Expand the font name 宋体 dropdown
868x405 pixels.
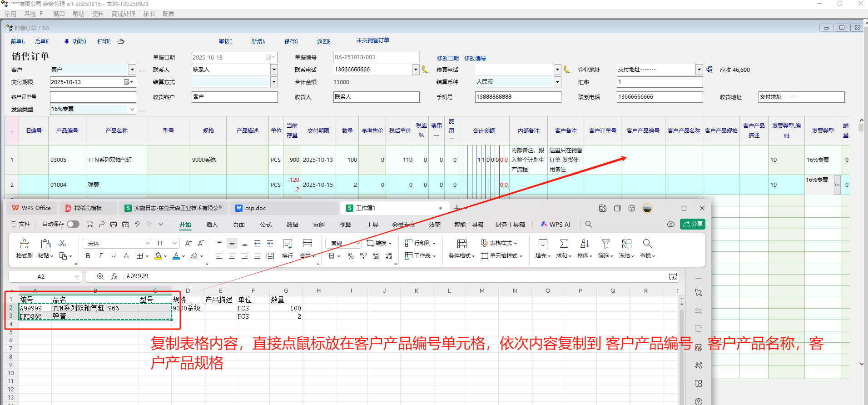click(x=147, y=244)
